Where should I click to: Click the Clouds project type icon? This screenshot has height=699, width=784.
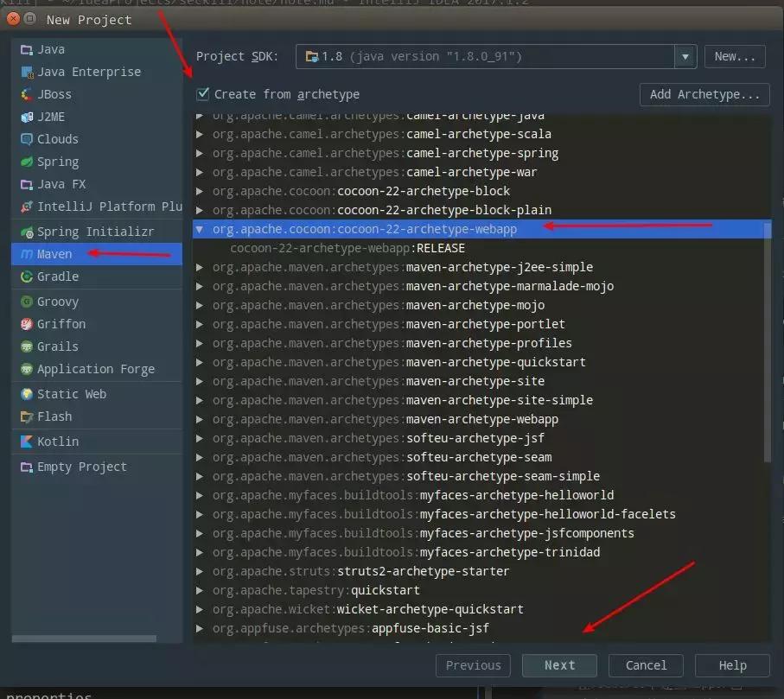click(x=26, y=139)
